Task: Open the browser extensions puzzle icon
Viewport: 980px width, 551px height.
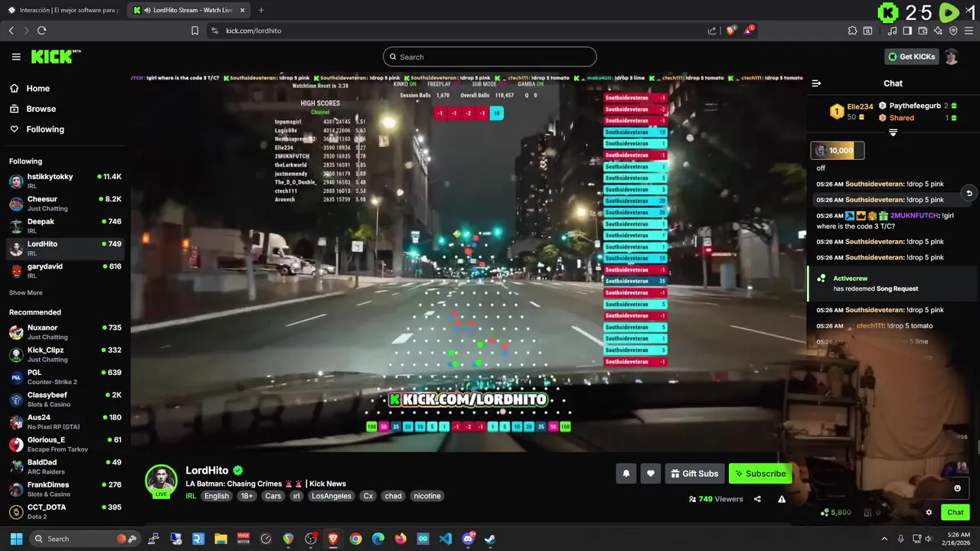Action: point(852,31)
